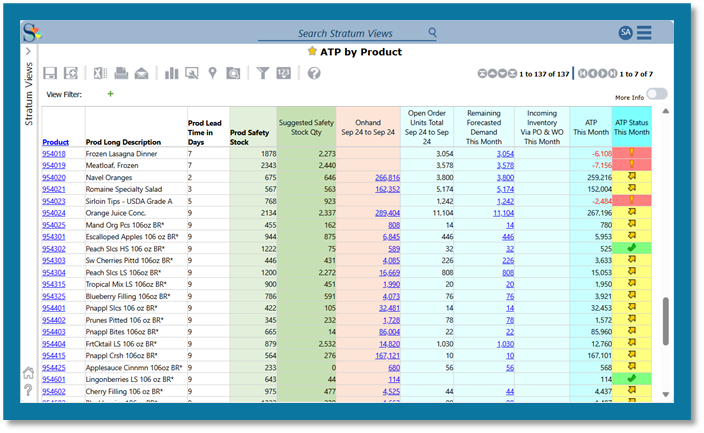704x433 pixels.
Task: Click the Save view as icon
Action: click(x=71, y=73)
